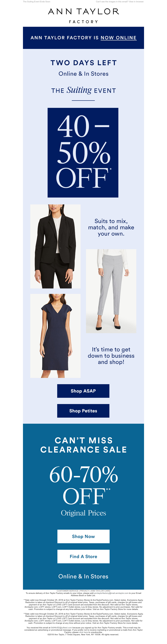Open the black blazer suit photo
Viewport: 167px width, 644px height.
(x=55, y=246)
